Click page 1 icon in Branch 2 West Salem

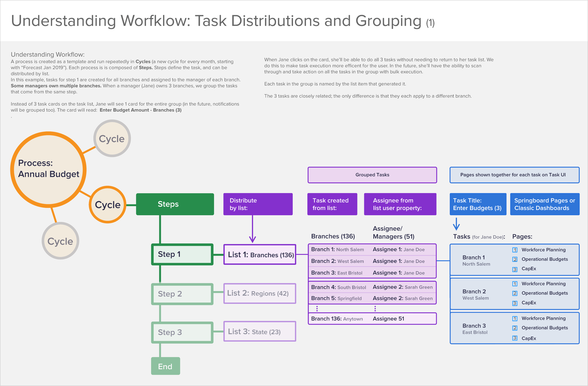(515, 284)
